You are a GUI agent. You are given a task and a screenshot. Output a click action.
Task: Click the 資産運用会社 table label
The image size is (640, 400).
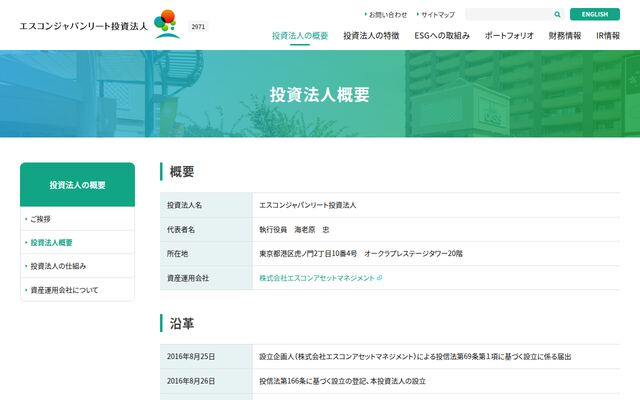[x=188, y=278]
